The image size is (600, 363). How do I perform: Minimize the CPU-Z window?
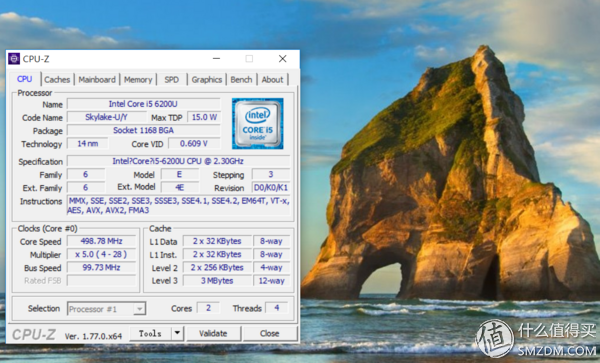(217, 59)
